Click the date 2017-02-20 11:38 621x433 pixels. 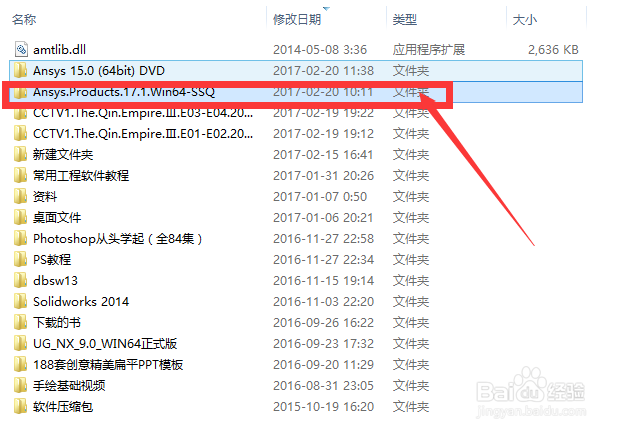point(323,71)
